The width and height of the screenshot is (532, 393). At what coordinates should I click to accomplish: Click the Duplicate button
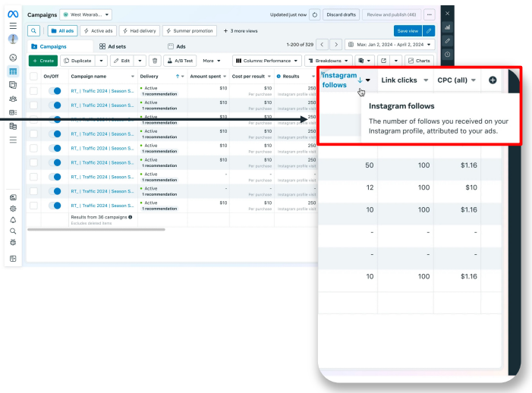pyautogui.click(x=77, y=61)
